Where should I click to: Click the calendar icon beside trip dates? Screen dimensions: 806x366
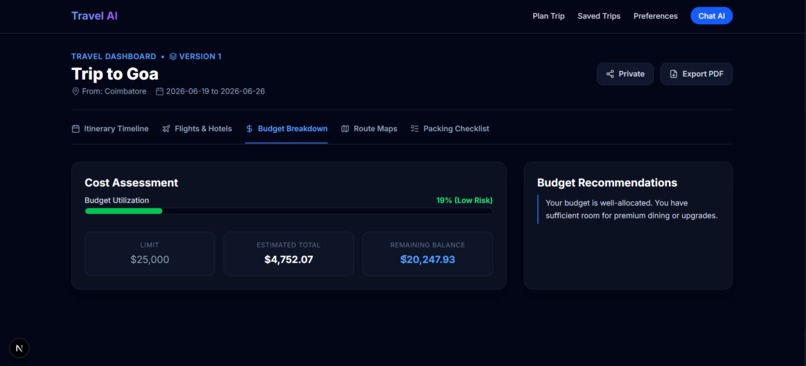(159, 92)
